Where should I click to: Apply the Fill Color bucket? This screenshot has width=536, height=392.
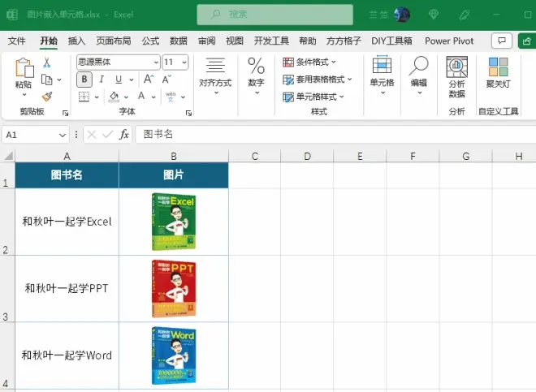(x=114, y=97)
